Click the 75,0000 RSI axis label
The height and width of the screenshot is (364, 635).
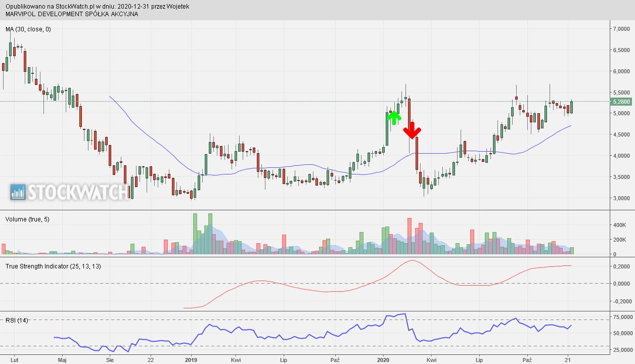click(x=622, y=317)
